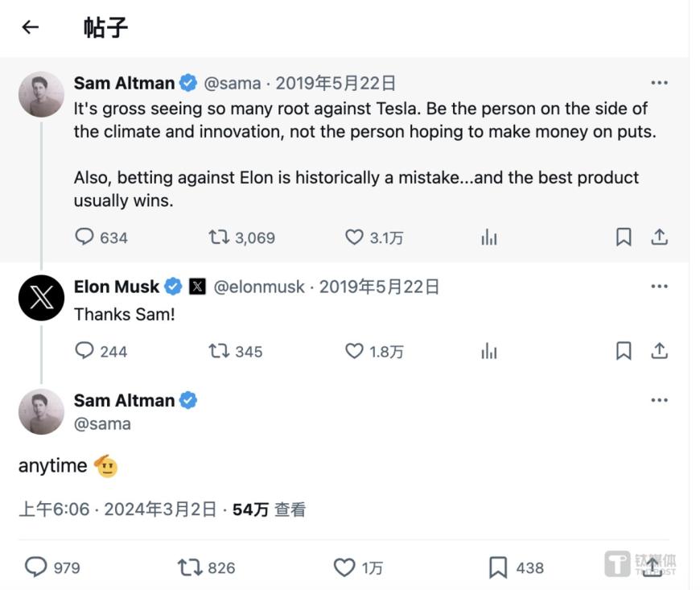The height and width of the screenshot is (590, 700).
Task: Retweet Elon's reply with 345 retweets
Action: click(219, 351)
